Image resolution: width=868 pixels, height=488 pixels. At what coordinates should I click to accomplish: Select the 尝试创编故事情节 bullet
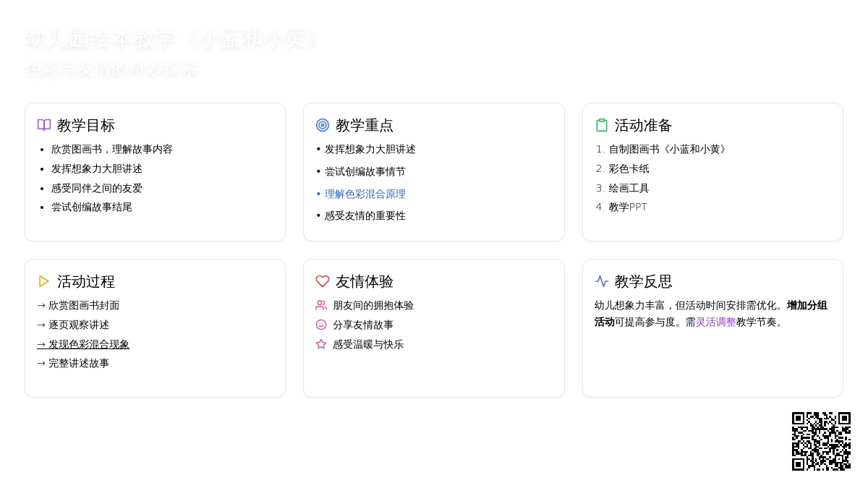pos(365,171)
